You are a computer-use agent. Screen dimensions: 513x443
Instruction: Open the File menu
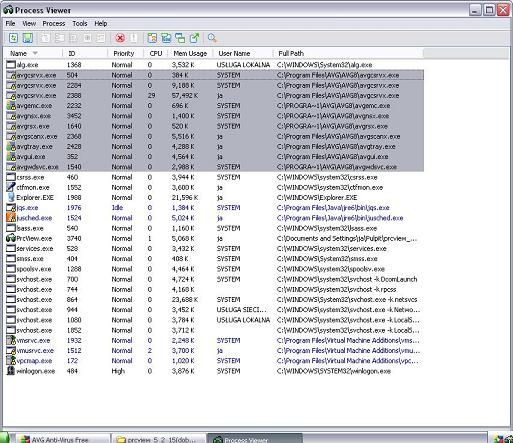10,23
